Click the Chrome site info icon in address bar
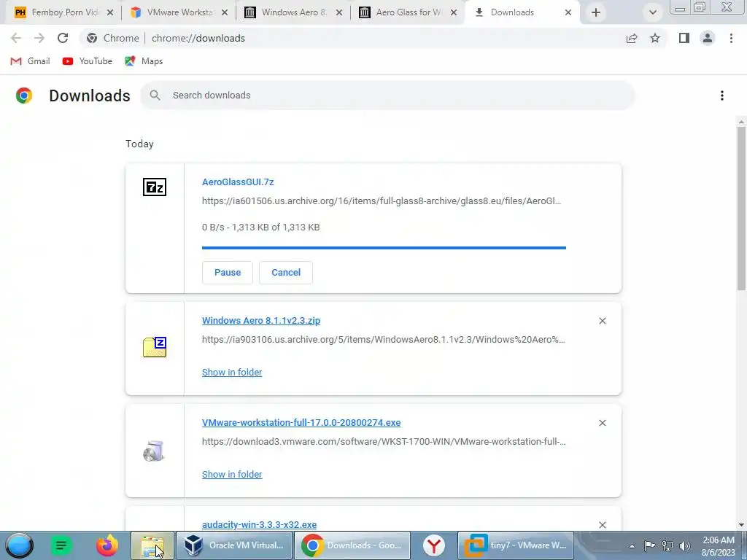 92,38
